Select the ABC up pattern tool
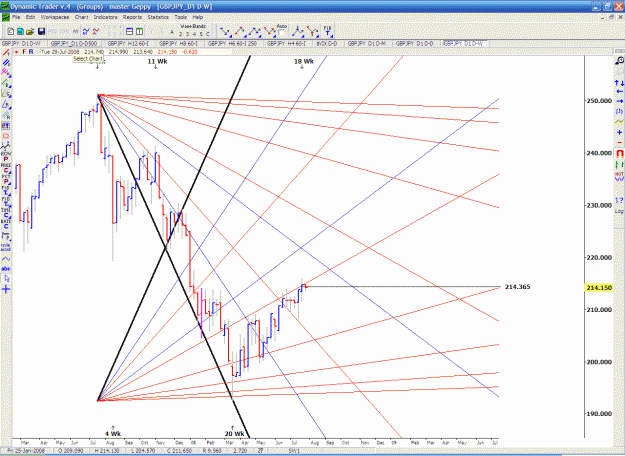Image resolution: width=625 pixels, height=456 pixels. [297, 31]
